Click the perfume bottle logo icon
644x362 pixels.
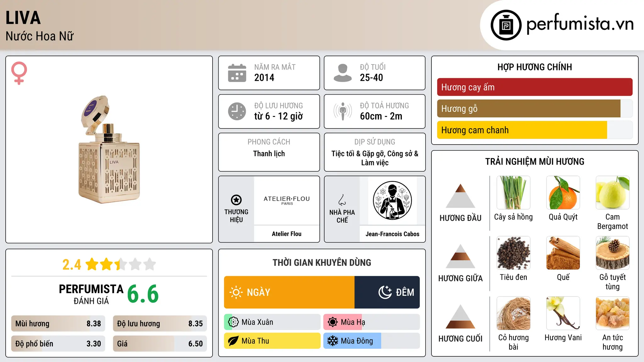[506, 25]
